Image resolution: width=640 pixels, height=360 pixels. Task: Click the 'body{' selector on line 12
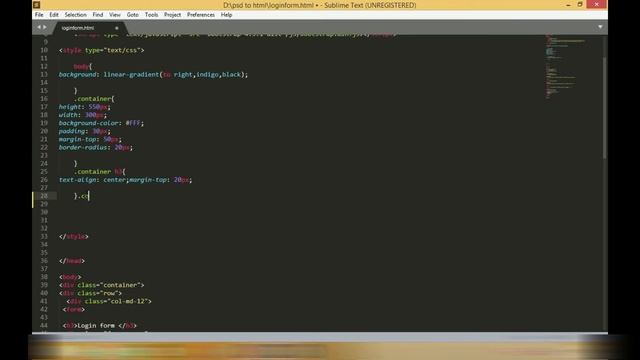pyautogui.click(x=83, y=67)
